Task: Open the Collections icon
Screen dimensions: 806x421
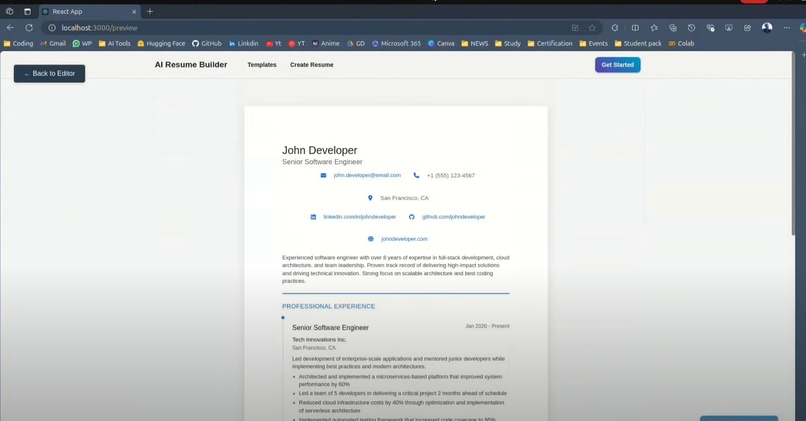Action: click(x=673, y=28)
